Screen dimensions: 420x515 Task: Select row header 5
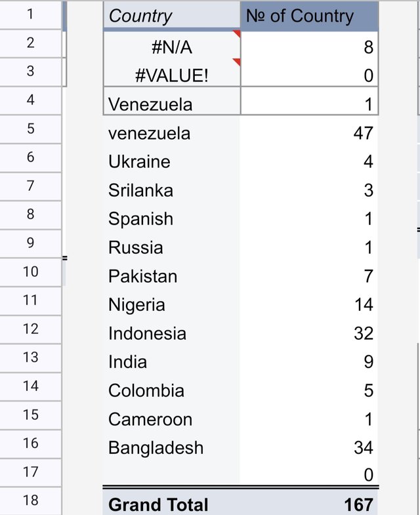click(x=30, y=129)
